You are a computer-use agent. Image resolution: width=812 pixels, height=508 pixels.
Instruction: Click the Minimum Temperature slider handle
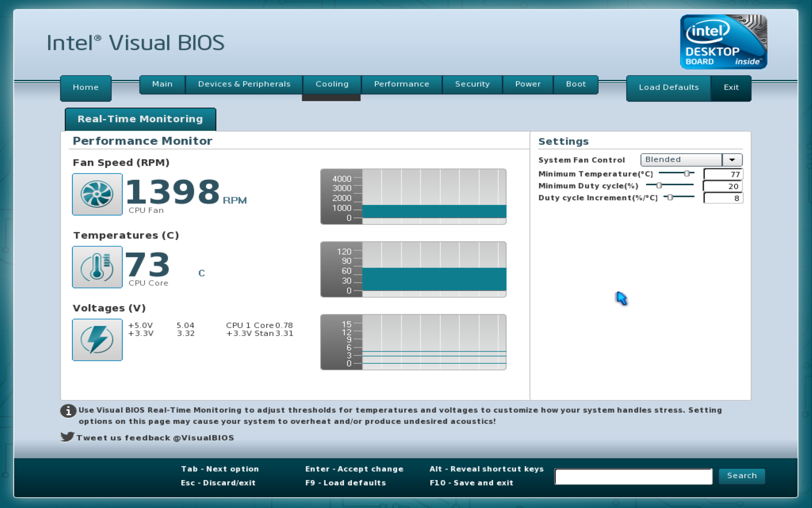click(687, 174)
